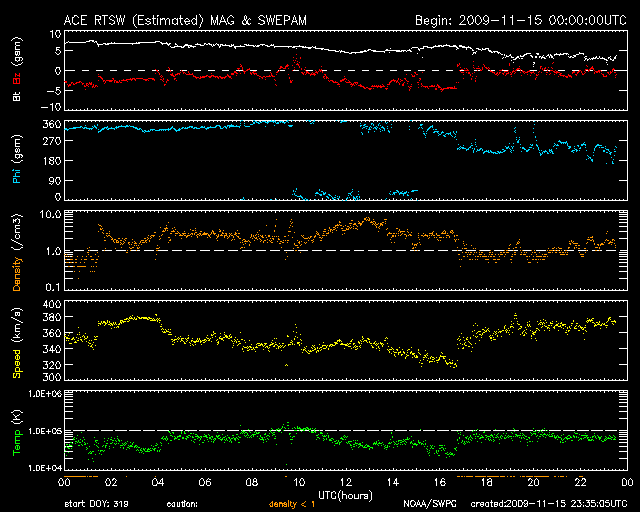Click the '270' tick label on Phi axis

(52, 142)
